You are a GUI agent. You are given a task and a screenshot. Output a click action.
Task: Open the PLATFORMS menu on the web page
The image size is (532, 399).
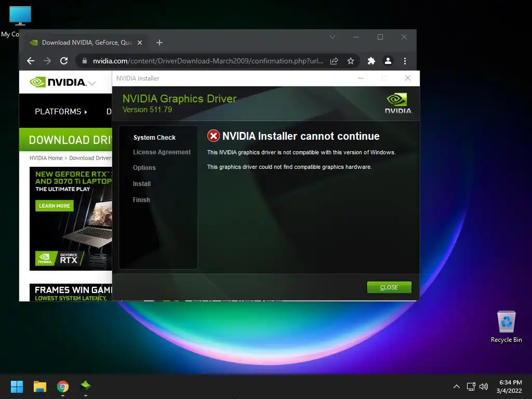click(x=61, y=112)
